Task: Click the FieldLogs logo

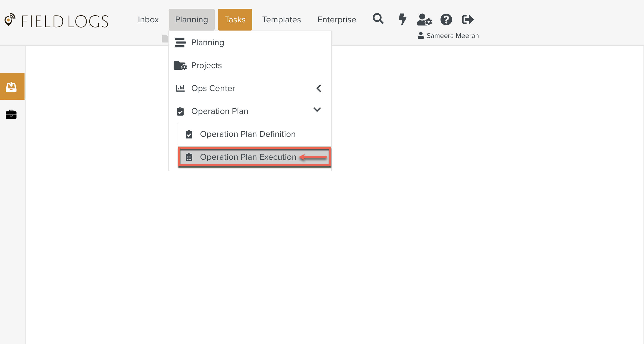Action: (56, 21)
